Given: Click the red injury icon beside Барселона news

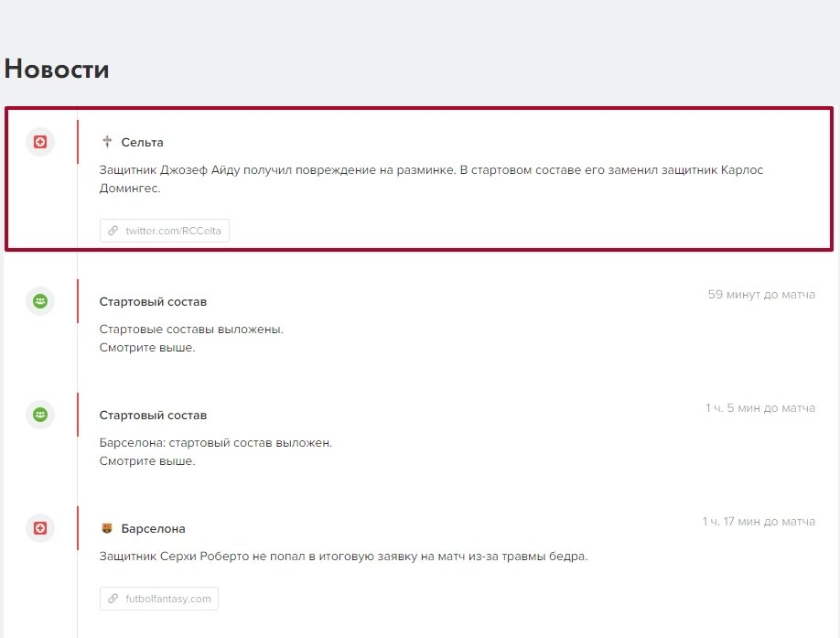Looking at the screenshot, I should pyautogui.click(x=40, y=528).
